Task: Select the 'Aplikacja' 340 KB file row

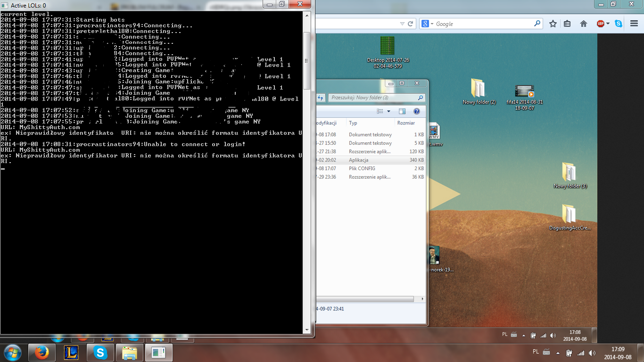Action: (371, 160)
